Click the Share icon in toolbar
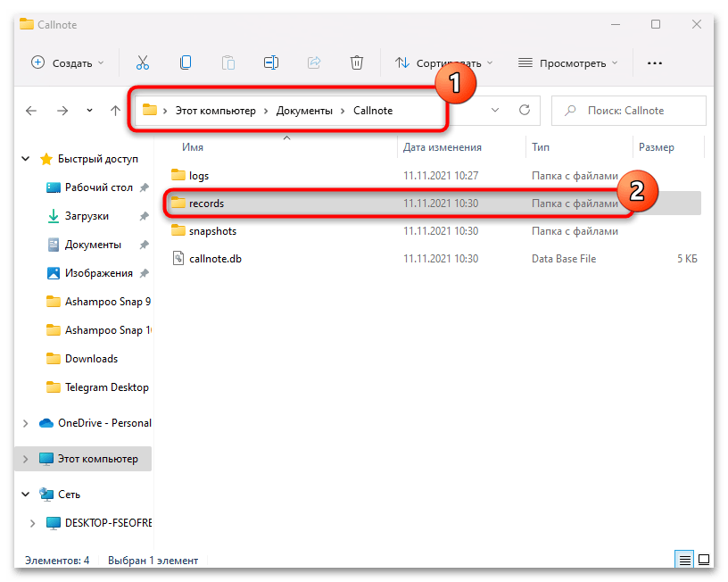The width and height of the screenshot is (728, 582). click(x=314, y=62)
